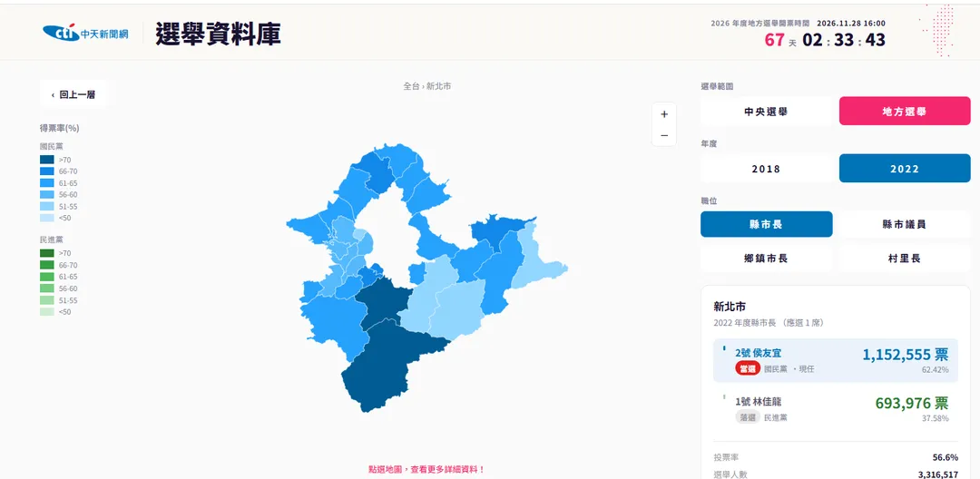The height and width of the screenshot is (479, 980).
Task: Select 縣市議員 position
Action: pyautogui.click(x=905, y=224)
